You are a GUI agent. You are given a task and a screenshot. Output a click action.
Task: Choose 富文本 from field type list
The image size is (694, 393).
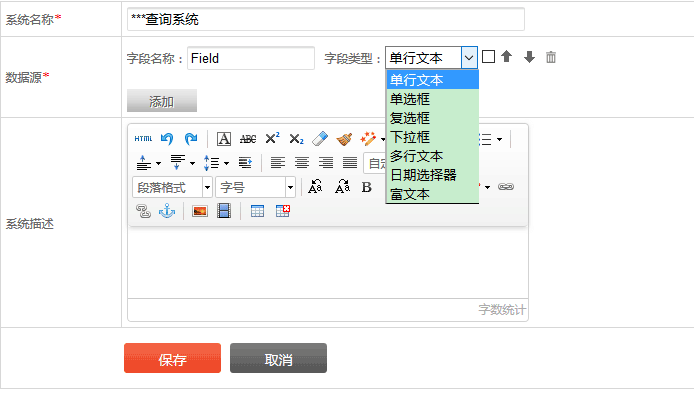click(432, 194)
